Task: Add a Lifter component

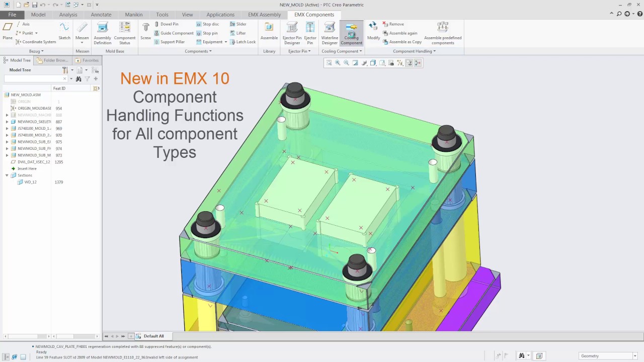Action: click(x=237, y=33)
